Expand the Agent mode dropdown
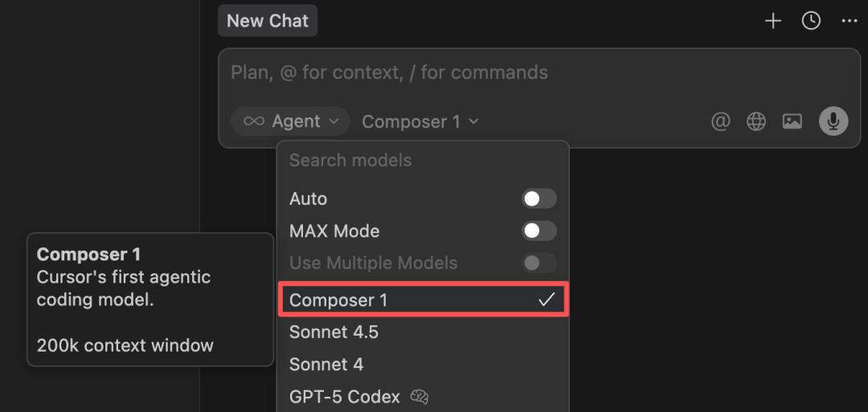868x412 pixels. click(290, 121)
